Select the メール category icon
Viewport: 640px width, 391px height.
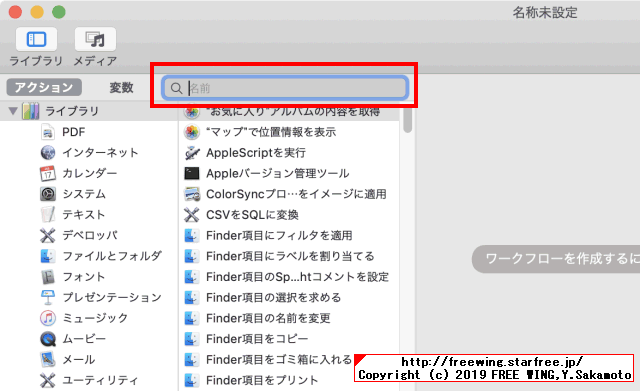tap(48, 360)
